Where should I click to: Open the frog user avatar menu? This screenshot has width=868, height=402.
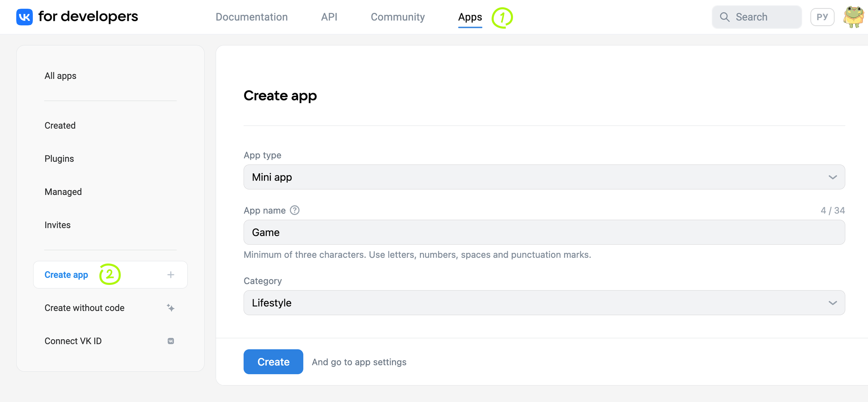pos(854,17)
